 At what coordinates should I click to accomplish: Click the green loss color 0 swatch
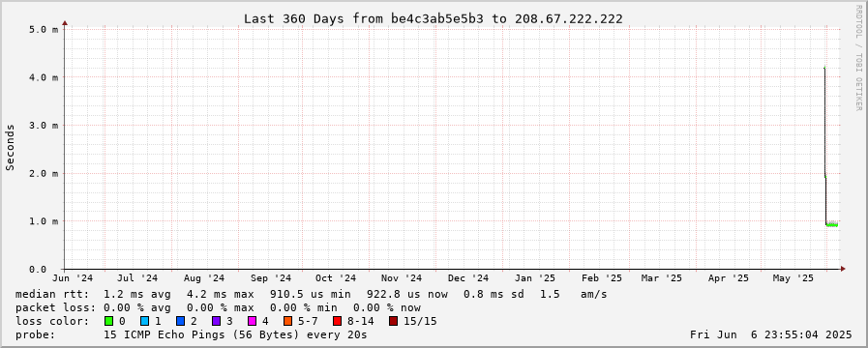click(109, 321)
